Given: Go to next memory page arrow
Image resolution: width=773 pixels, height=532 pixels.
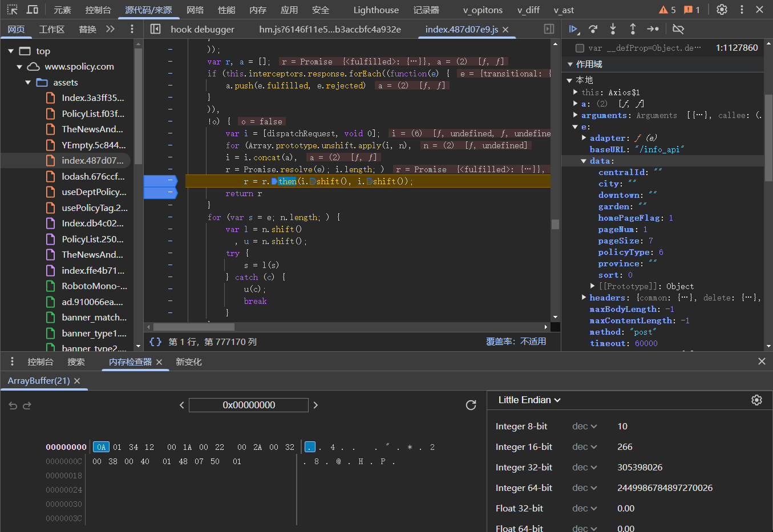Looking at the screenshot, I should 315,405.
